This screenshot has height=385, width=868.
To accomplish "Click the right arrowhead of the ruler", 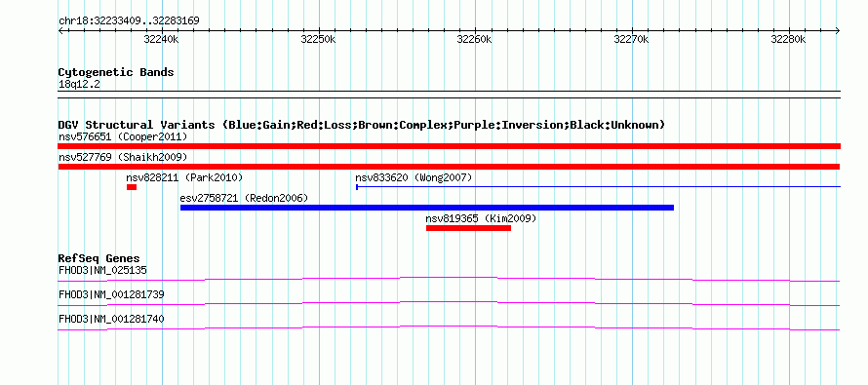I will click(x=838, y=30).
